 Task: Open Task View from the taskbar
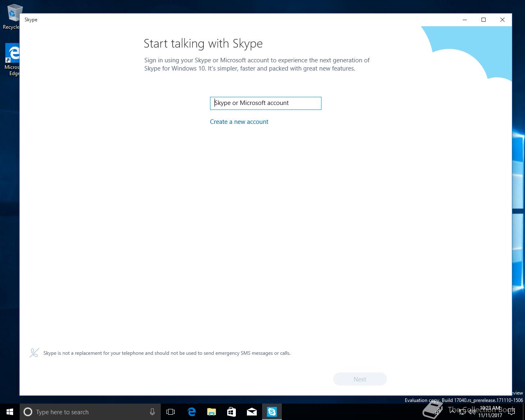click(171, 412)
